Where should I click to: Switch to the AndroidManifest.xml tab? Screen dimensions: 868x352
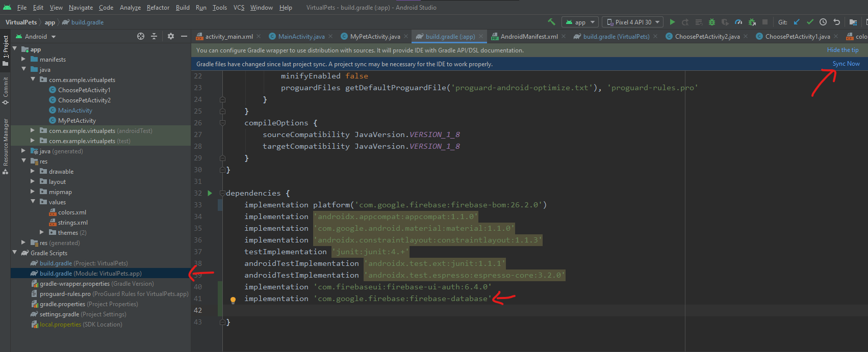[x=528, y=37]
